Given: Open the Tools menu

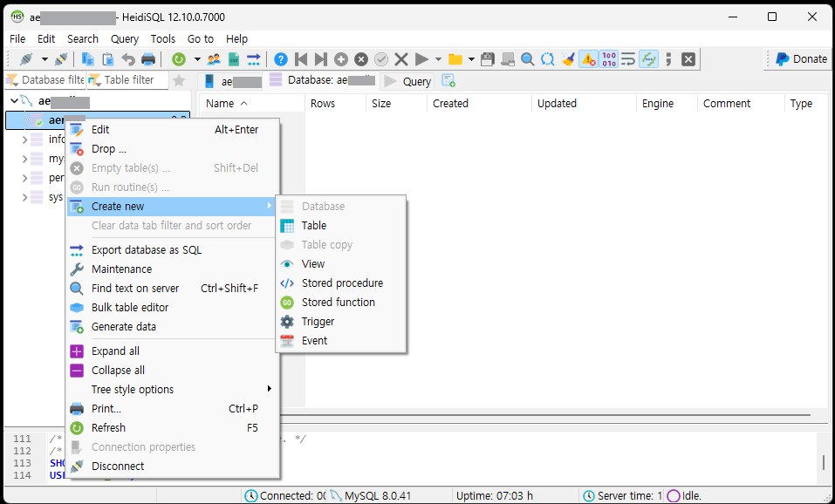Looking at the screenshot, I should (x=163, y=39).
